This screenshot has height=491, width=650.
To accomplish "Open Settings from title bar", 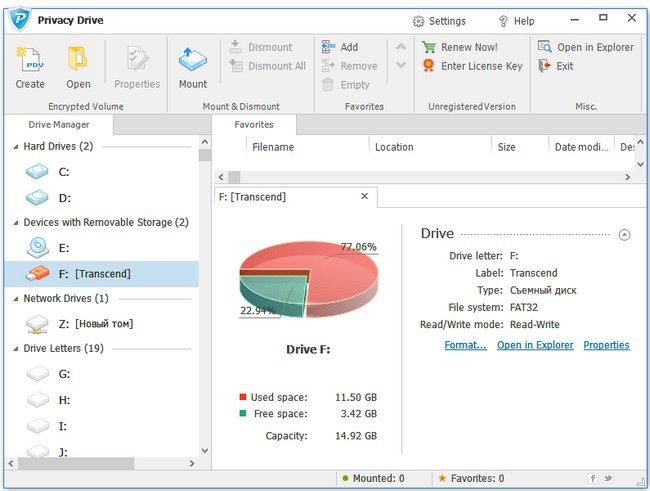I will [439, 21].
